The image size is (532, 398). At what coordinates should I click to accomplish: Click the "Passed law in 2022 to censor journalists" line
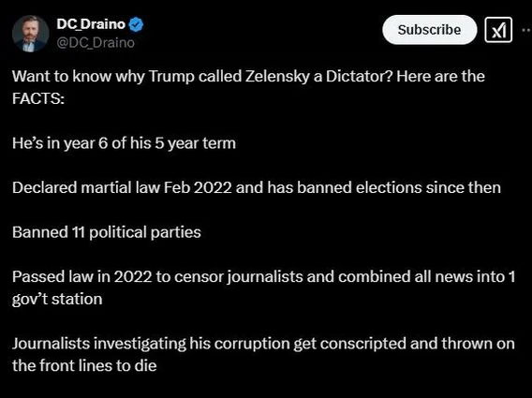click(x=263, y=277)
